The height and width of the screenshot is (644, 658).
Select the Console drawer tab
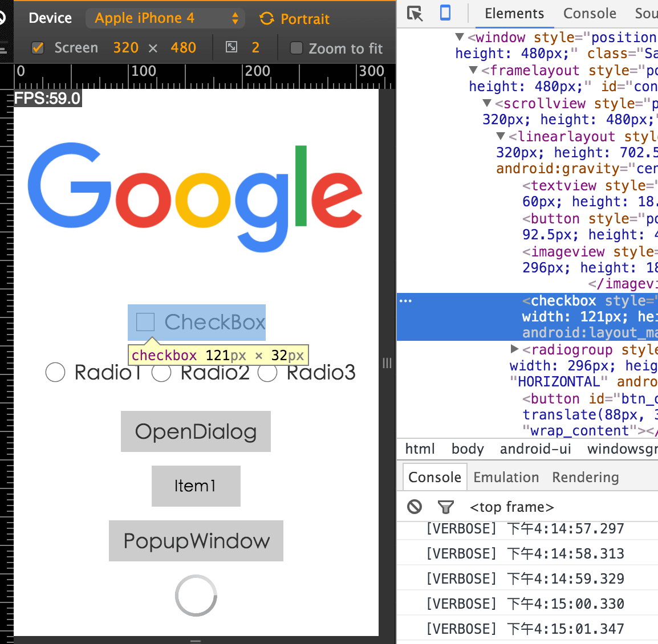(434, 477)
